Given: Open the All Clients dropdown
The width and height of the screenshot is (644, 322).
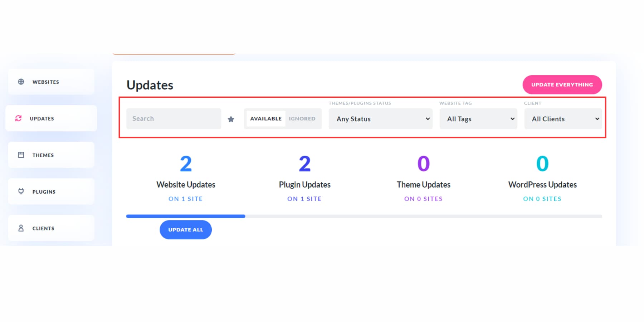Looking at the screenshot, I should 563,119.
